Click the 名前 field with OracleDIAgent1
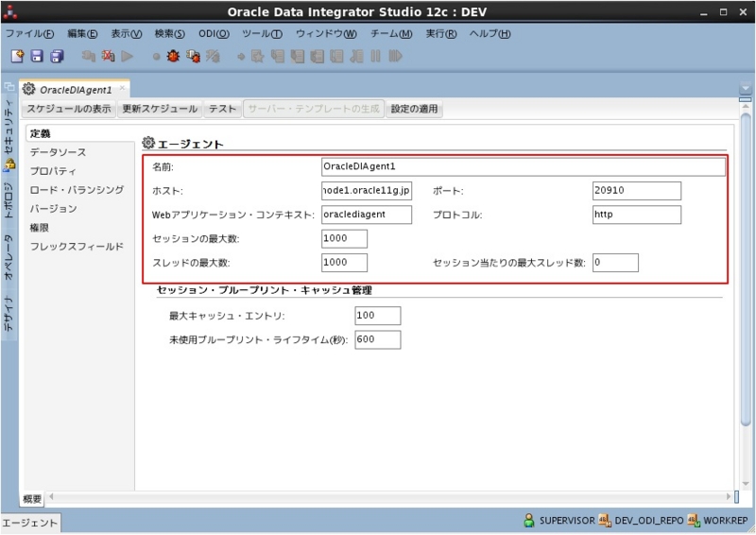The width and height of the screenshot is (756, 535). point(524,167)
